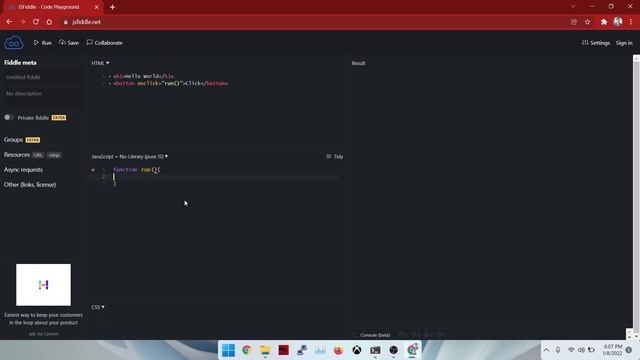Open OBS Studio from the taskbar
This screenshot has height=360, width=640.
click(393, 350)
